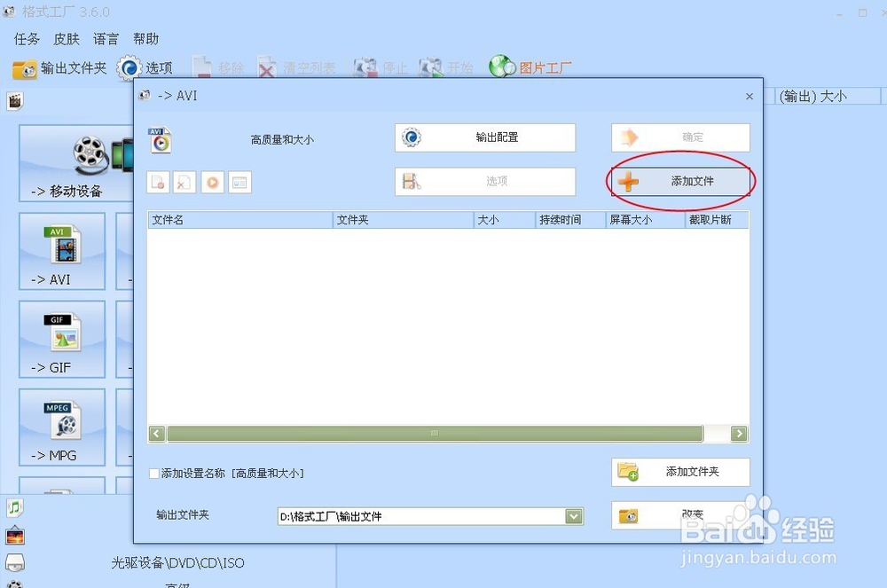
Task: Enable the 添加设置名称 checkbox
Action: point(153,474)
